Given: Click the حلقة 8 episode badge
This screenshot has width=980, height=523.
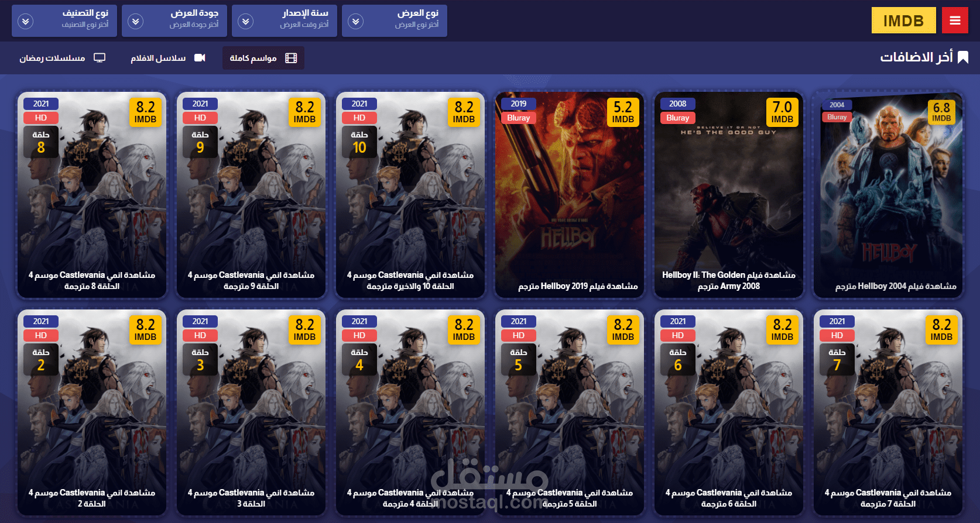Looking at the screenshot, I should [41, 142].
